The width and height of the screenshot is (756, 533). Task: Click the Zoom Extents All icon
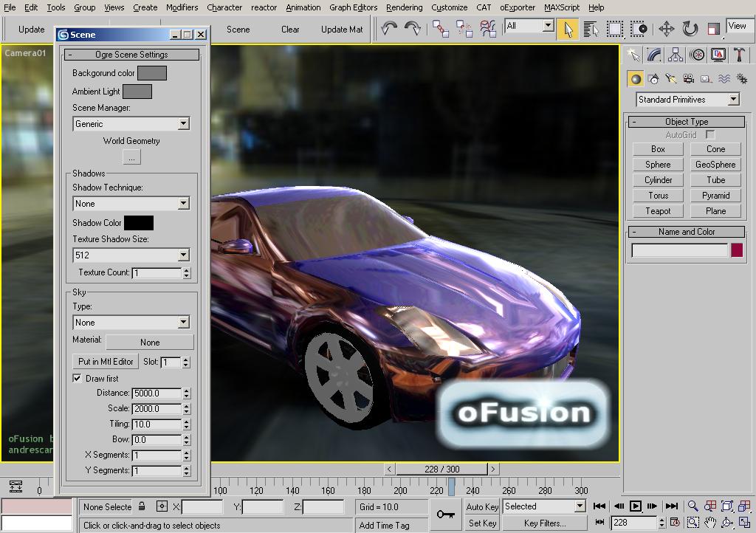point(744,506)
